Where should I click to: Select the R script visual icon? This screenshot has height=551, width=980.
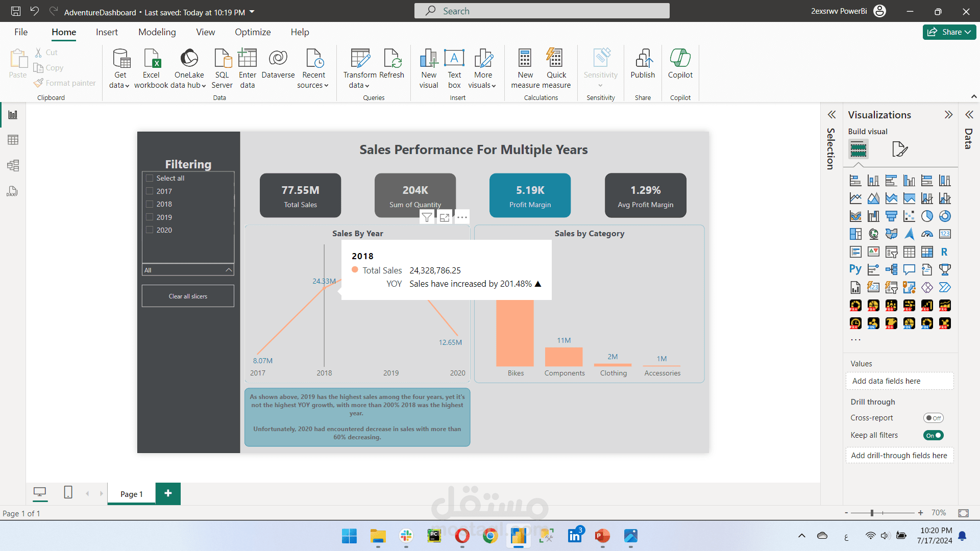(945, 252)
